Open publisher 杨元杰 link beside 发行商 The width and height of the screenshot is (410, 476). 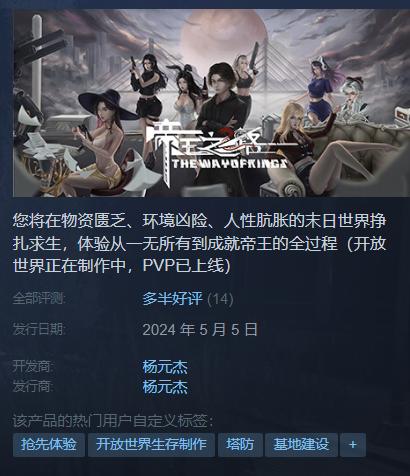tap(165, 387)
